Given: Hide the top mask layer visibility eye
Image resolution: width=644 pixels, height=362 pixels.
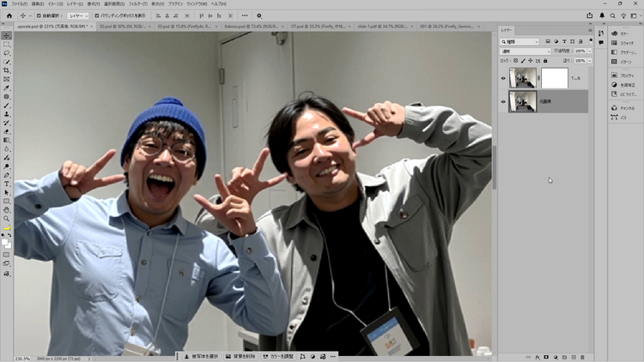Looking at the screenshot, I should pyautogui.click(x=503, y=78).
